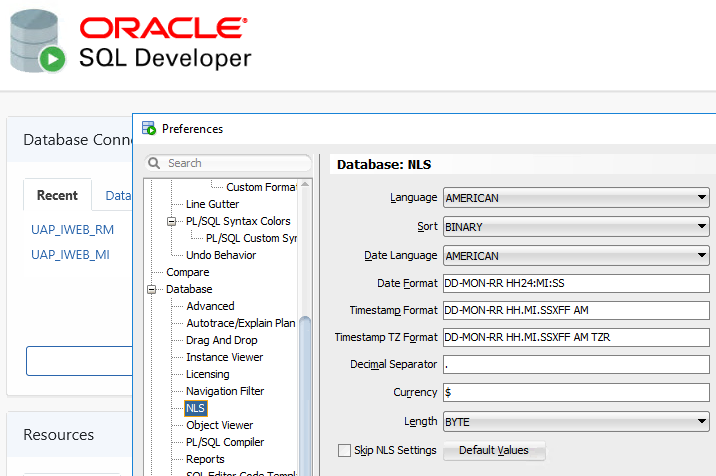Click the SQL Developer database logo icon
716x476 pixels.
(38, 42)
